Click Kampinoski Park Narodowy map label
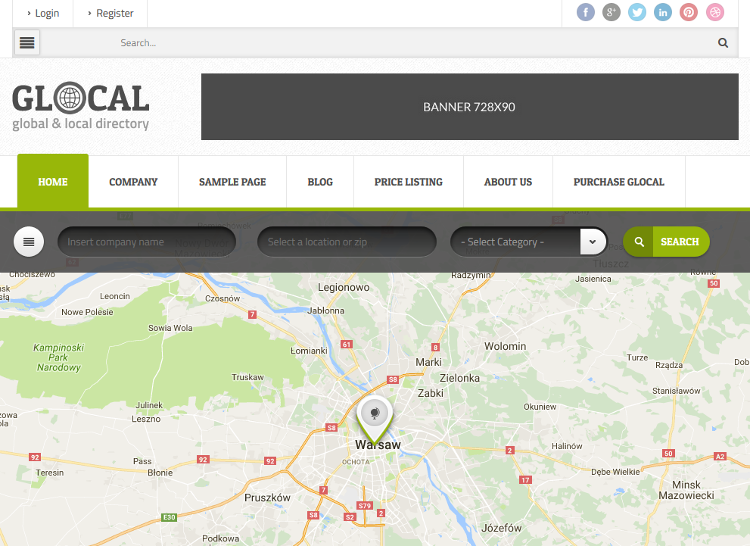 point(58,358)
